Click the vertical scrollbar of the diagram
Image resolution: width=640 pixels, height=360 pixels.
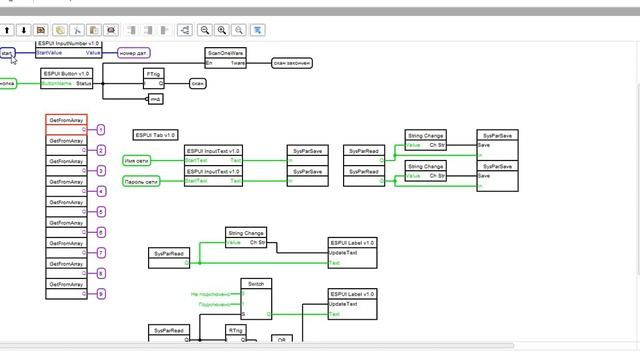pyautogui.click(x=638, y=180)
